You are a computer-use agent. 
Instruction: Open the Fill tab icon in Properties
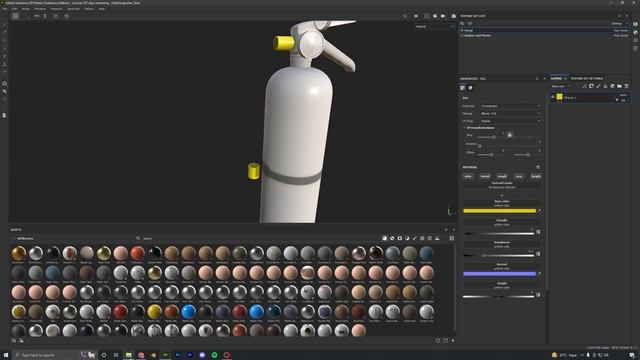[462, 88]
